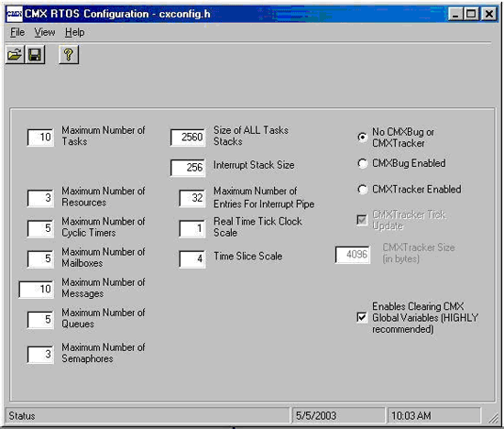Viewport: 504px width, 429px height.
Task: Click the Maximum Number of Cyclic Timers field
Action: pos(40,228)
